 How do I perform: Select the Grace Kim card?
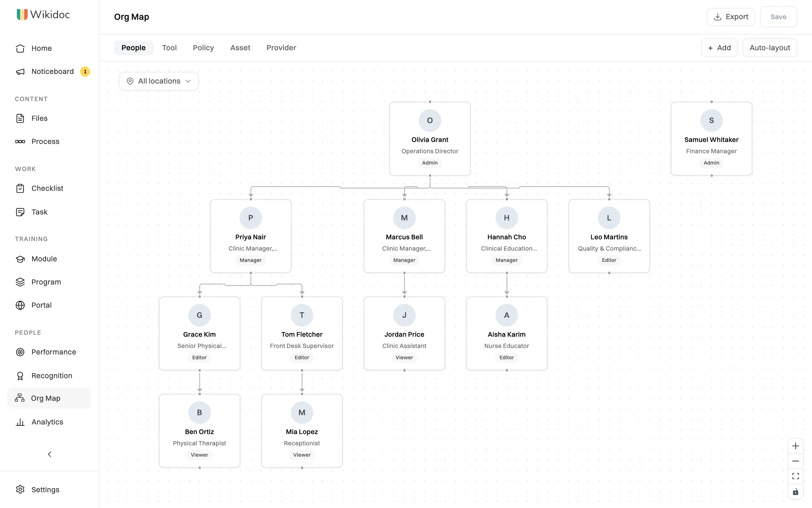click(200, 334)
